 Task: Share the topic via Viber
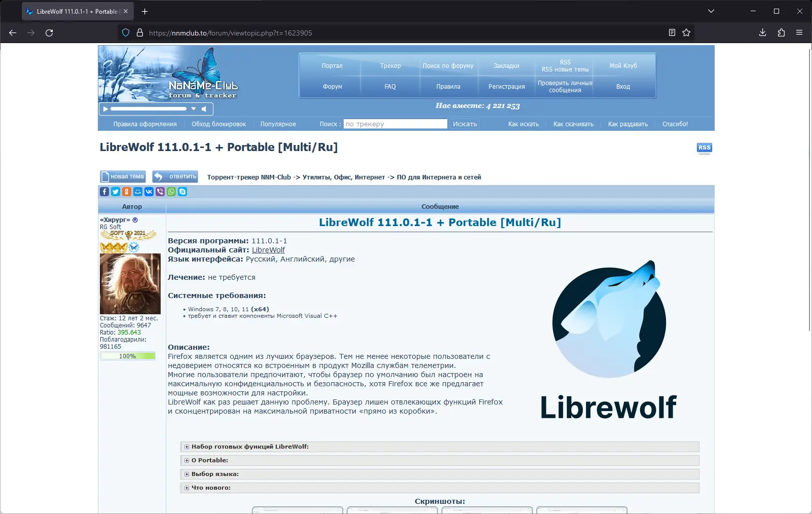160,192
